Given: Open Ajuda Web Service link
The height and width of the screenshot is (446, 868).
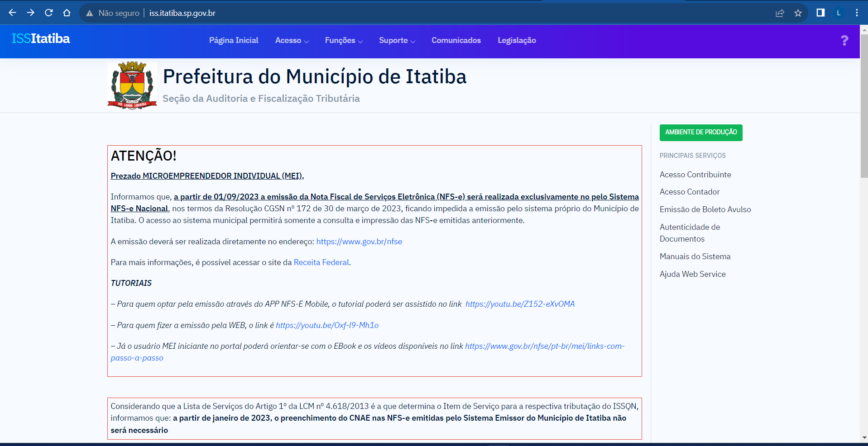Looking at the screenshot, I should click(692, 274).
